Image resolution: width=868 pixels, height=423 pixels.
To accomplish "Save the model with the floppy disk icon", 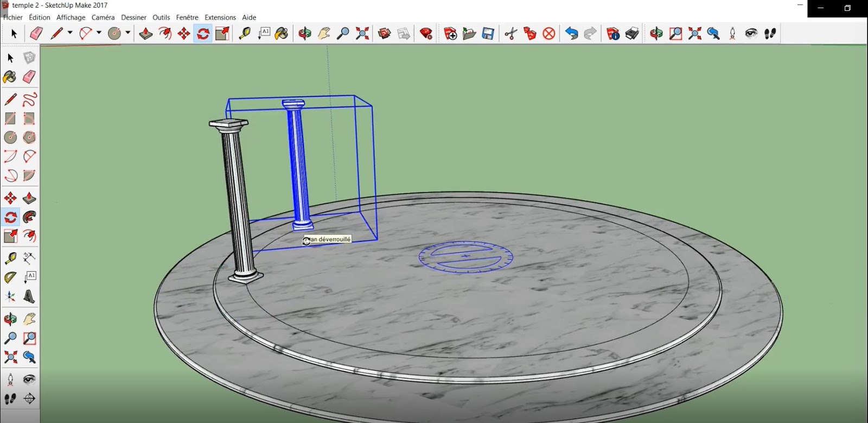I will coord(488,34).
